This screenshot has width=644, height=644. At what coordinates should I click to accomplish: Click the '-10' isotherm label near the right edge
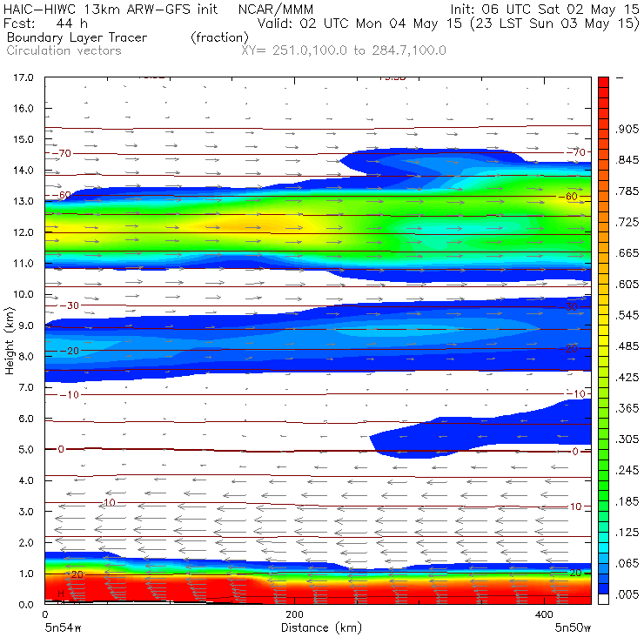point(575,394)
